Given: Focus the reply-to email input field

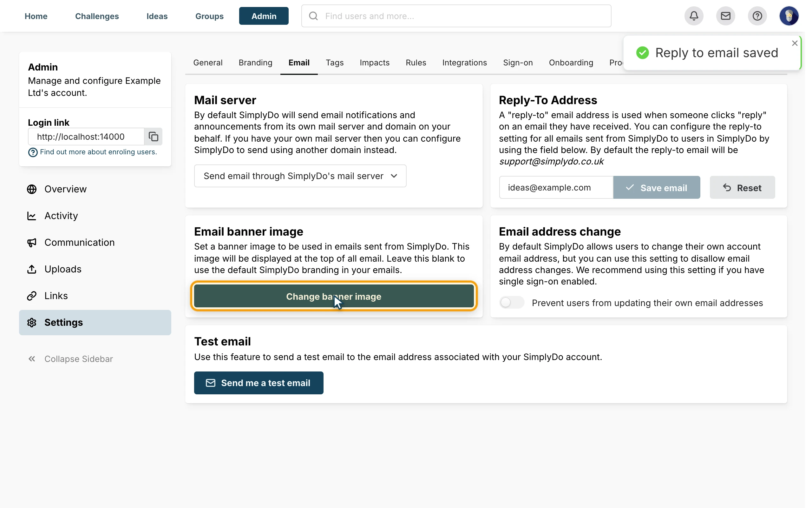Looking at the screenshot, I should click(x=556, y=187).
